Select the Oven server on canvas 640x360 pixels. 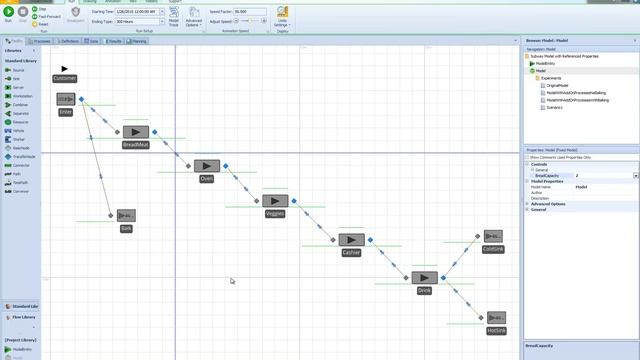point(207,166)
